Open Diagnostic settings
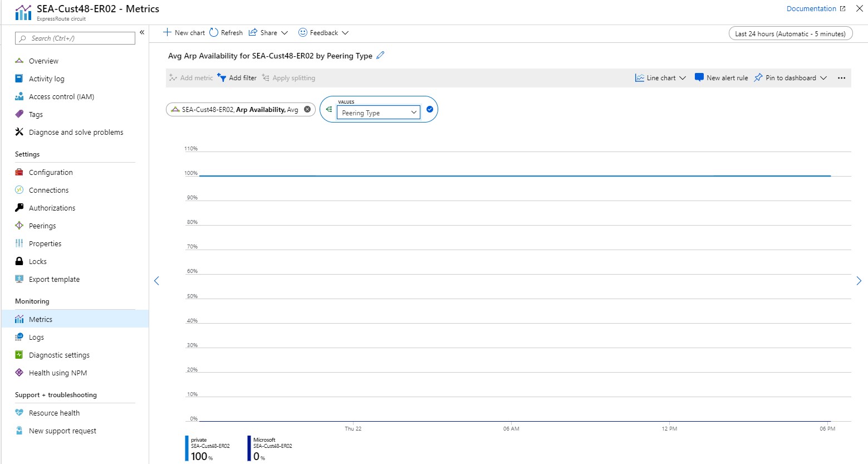 pos(58,355)
